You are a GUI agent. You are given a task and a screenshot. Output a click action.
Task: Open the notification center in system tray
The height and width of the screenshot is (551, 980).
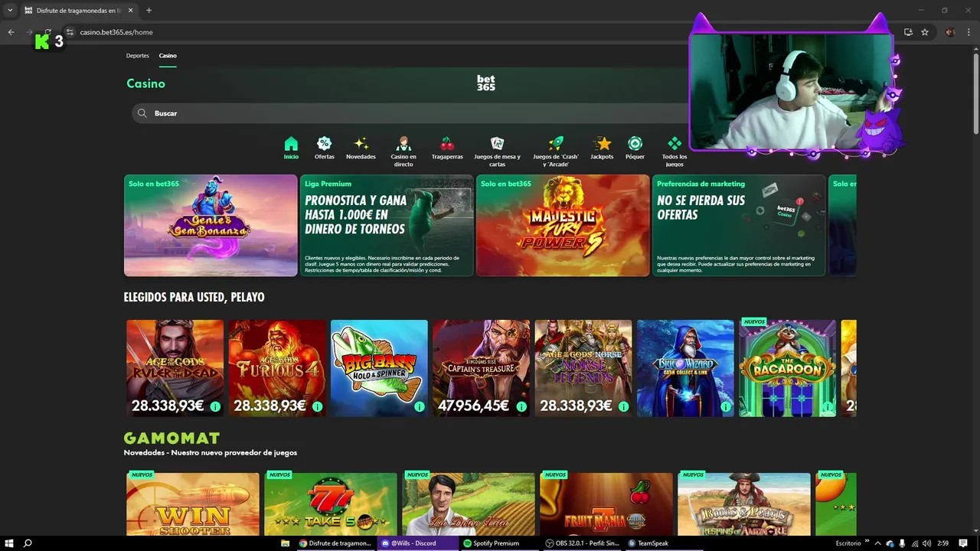click(x=963, y=543)
